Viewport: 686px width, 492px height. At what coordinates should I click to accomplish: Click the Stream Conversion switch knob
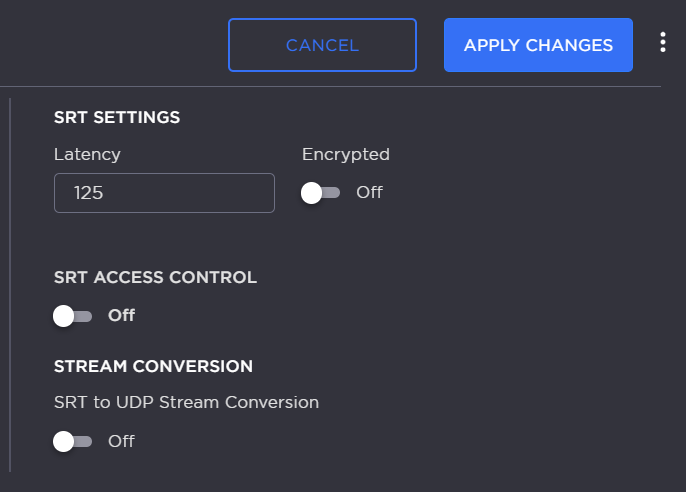64,441
